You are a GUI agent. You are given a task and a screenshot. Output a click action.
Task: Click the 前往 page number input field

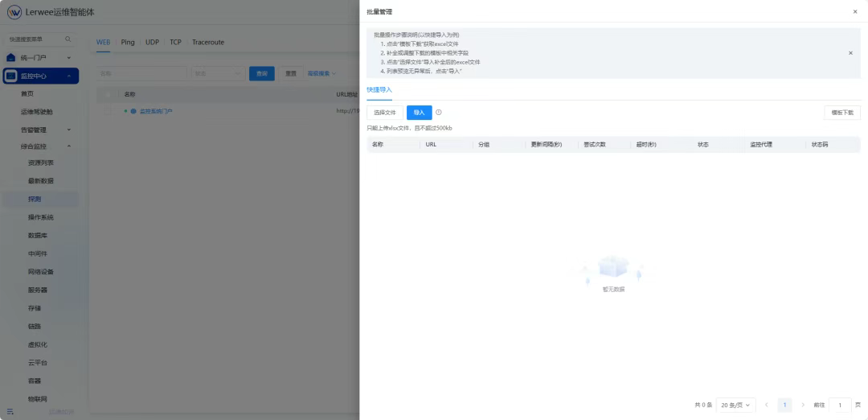840,405
